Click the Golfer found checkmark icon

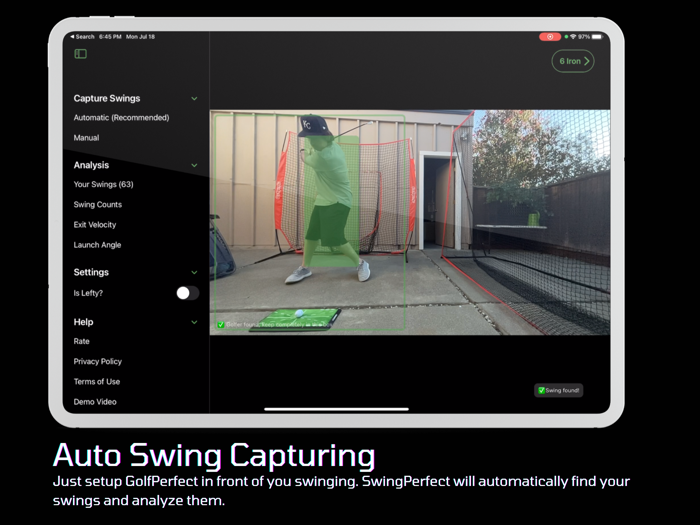coord(221,324)
